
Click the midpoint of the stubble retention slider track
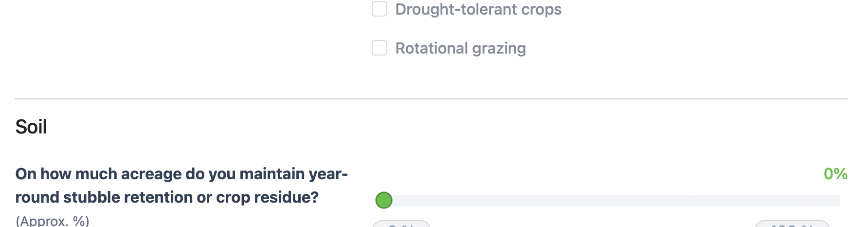[x=612, y=201]
